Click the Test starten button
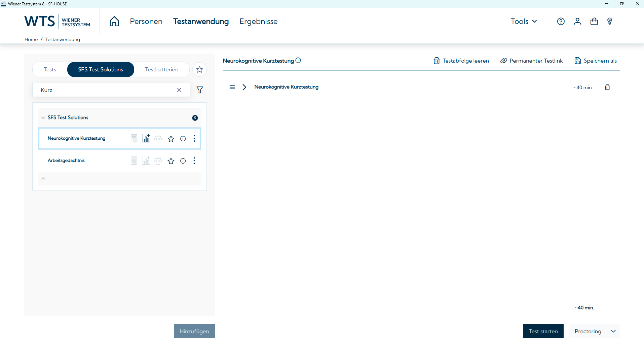This screenshot has height=347, width=644. pos(543,331)
